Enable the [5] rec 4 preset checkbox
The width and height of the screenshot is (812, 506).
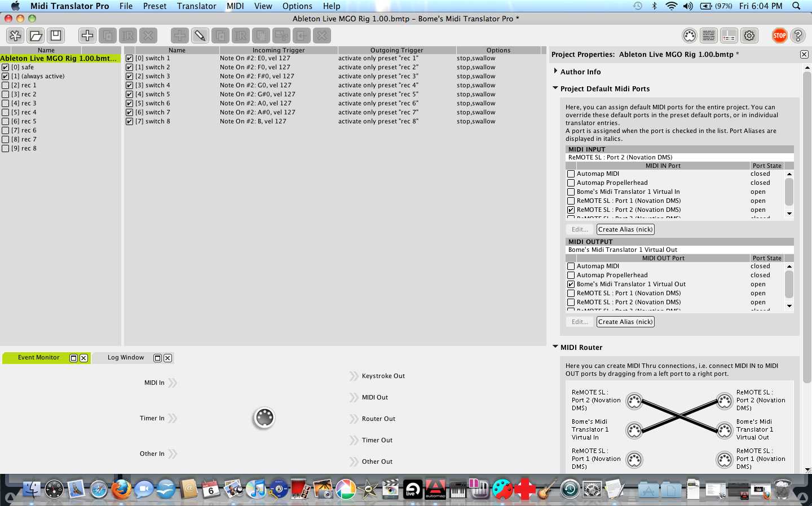coord(6,113)
